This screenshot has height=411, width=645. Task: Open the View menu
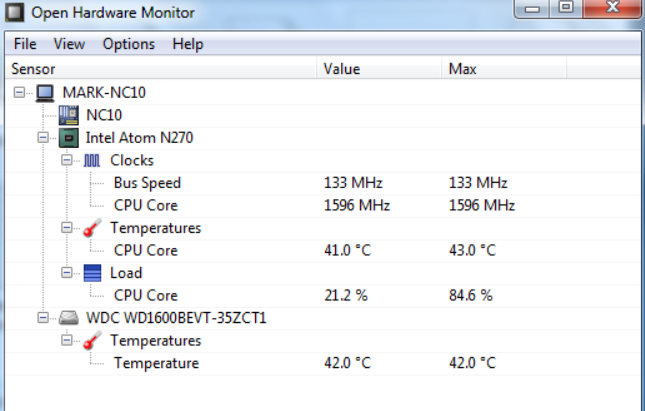[69, 44]
